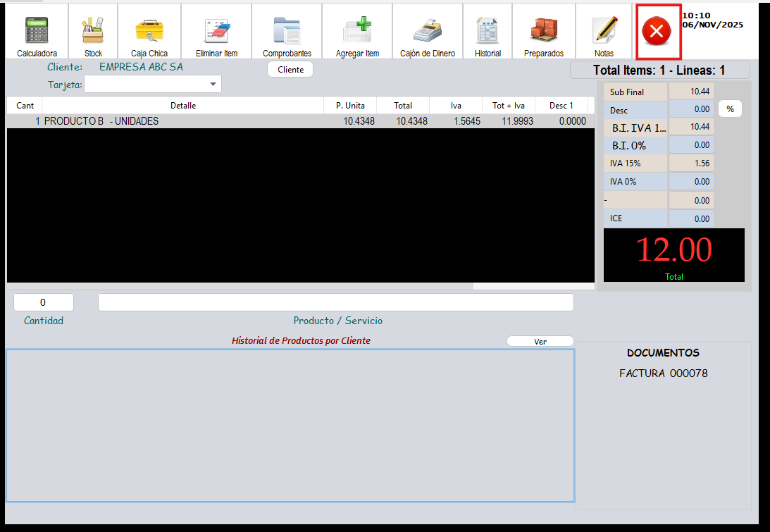Click the Cantidad input field
The height and width of the screenshot is (532, 770).
pyautogui.click(x=44, y=302)
